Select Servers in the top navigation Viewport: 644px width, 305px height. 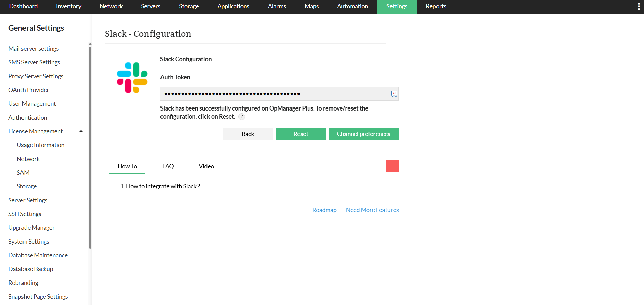[x=151, y=7]
